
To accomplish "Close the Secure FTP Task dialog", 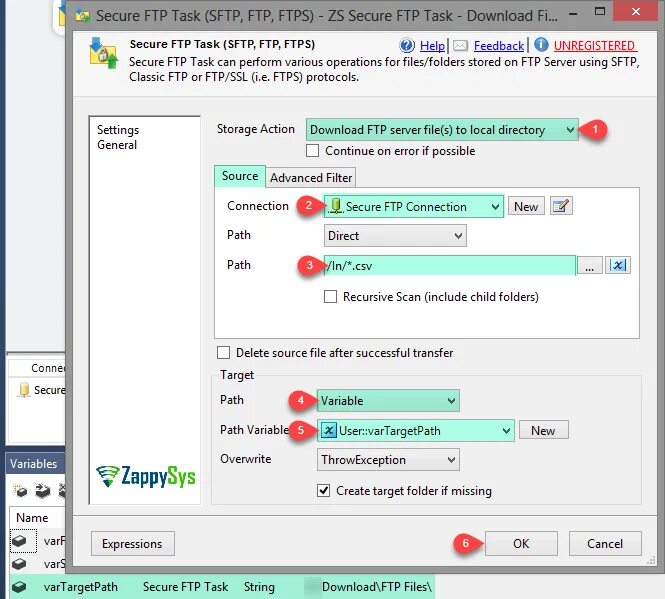I will point(635,11).
